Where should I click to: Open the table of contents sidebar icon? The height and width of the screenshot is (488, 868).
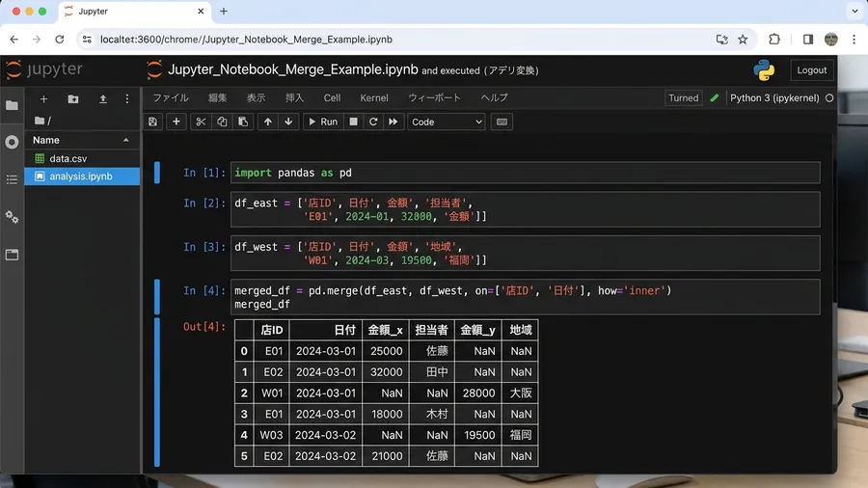click(12, 179)
